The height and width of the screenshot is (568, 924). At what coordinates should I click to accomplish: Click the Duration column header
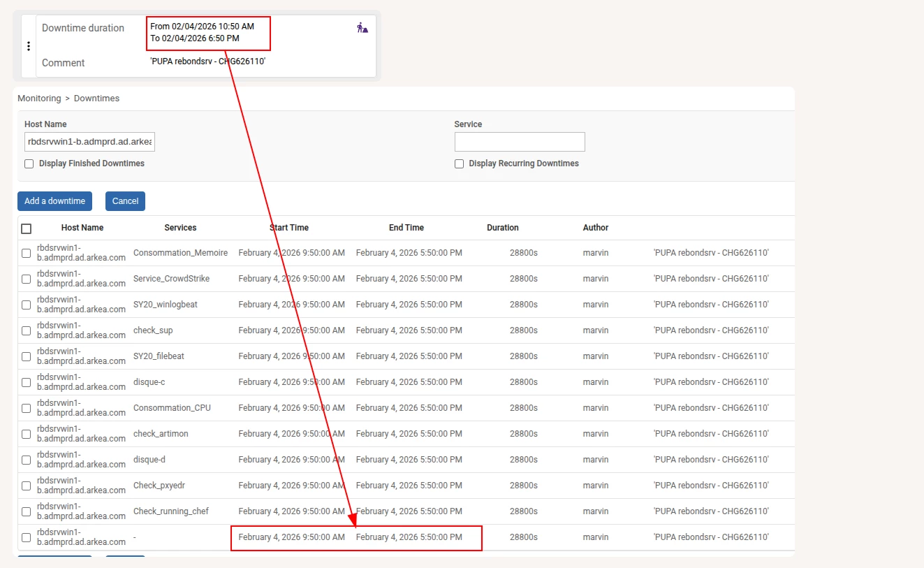point(502,228)
